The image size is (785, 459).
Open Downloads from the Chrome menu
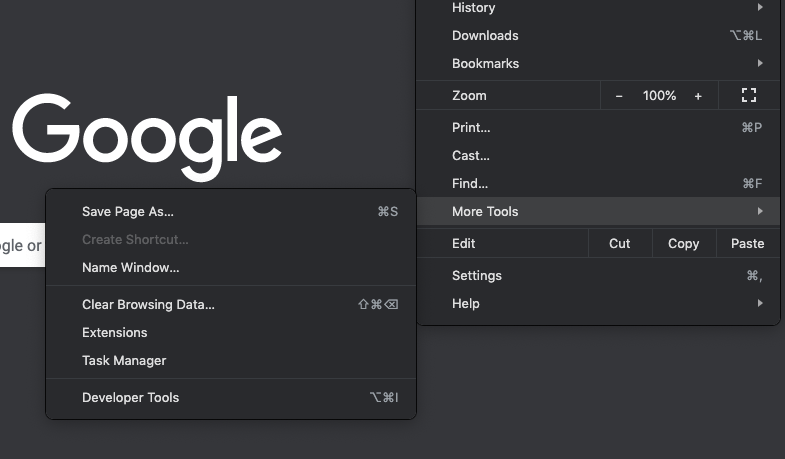(598, 36)
